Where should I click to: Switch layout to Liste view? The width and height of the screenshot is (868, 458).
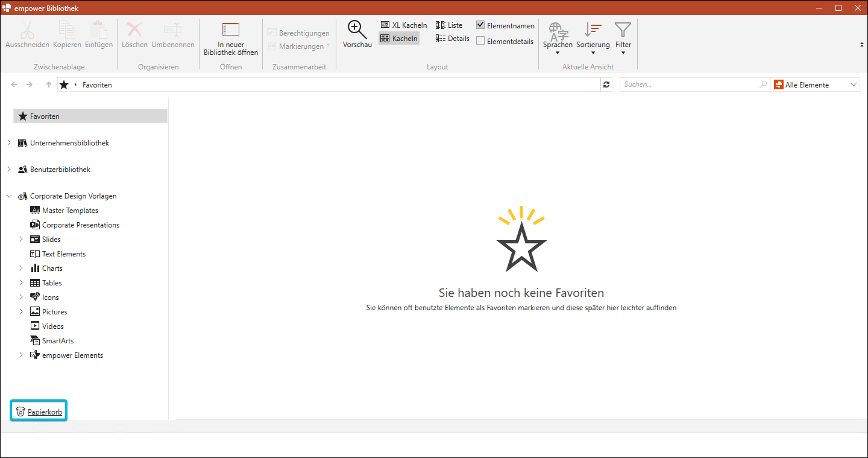coord(449,25)
